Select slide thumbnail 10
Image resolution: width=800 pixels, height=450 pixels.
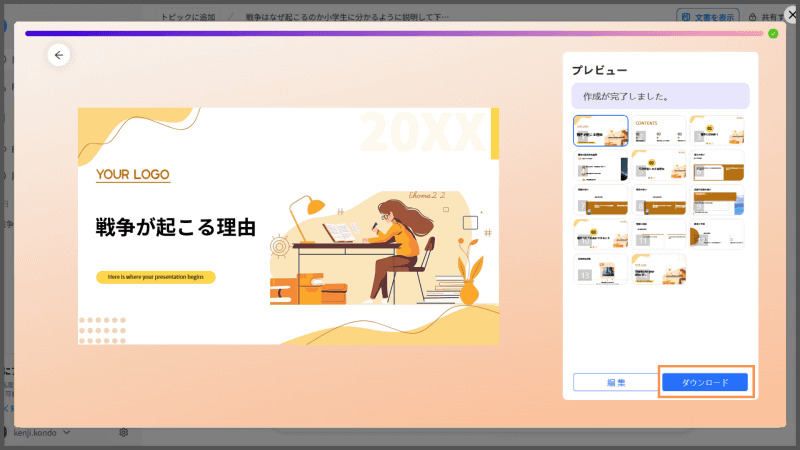[x=601, y=235]
